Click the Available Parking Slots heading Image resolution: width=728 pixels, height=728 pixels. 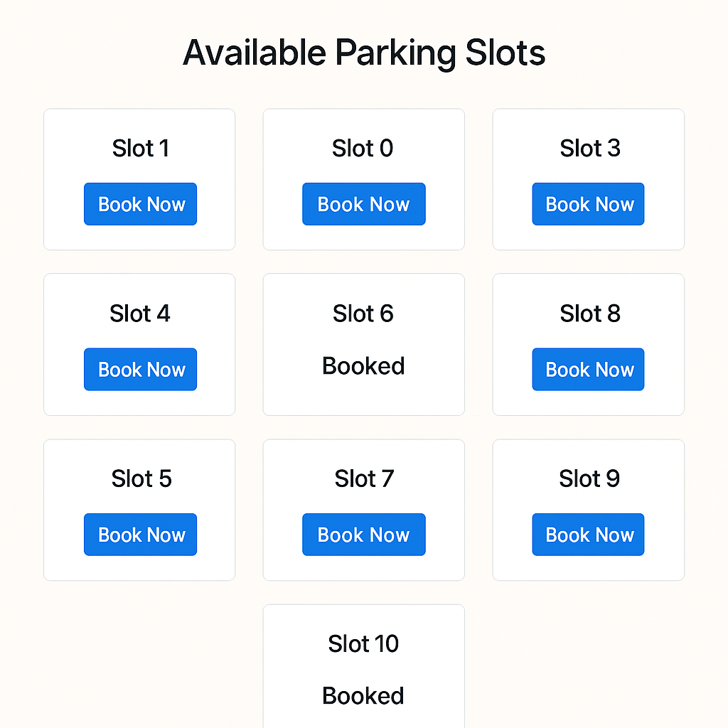(364, 52)
